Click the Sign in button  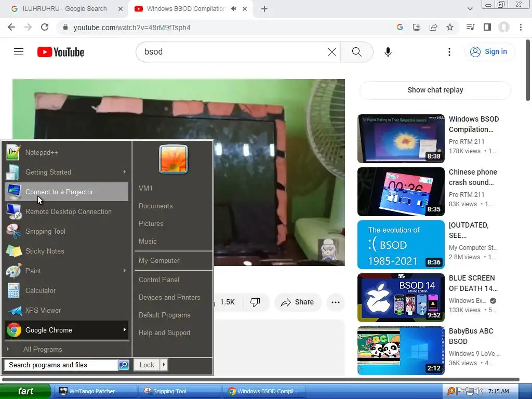click(x=489, y=51)
